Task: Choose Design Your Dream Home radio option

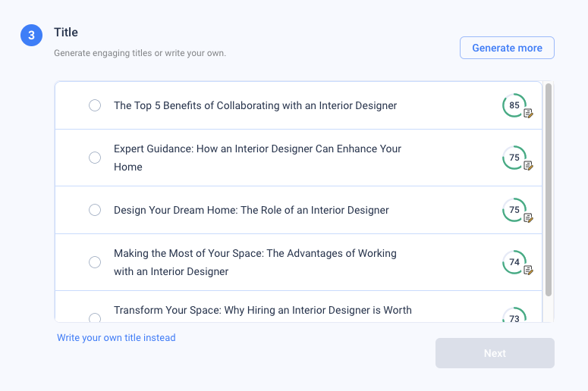Action: pyautogui.click(x=95, y=210)
